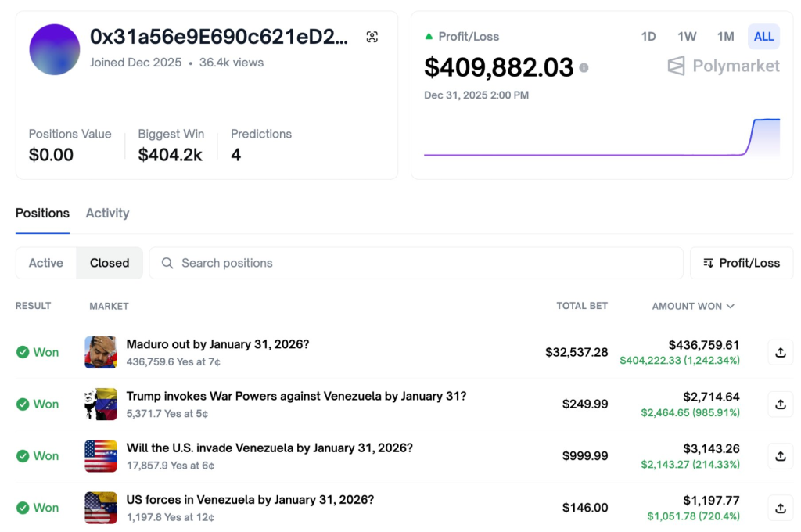Click the info icon next to profit amount
The width and height of the screenshot is (801, 532).
584,68
